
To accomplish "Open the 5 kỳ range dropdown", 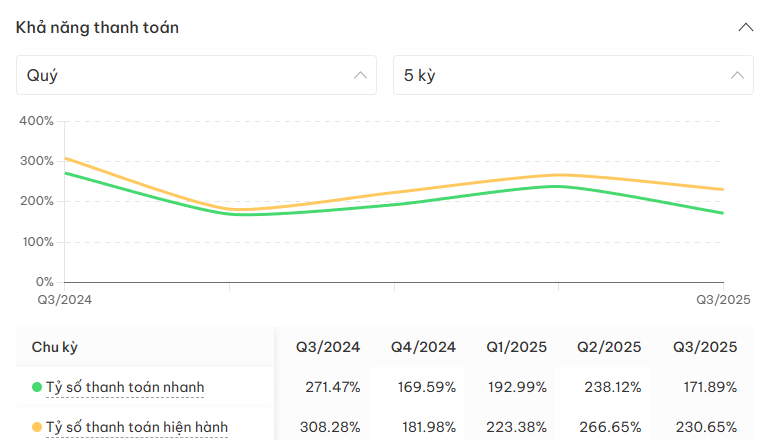I will pyautogui.click(x=573, y=75).
